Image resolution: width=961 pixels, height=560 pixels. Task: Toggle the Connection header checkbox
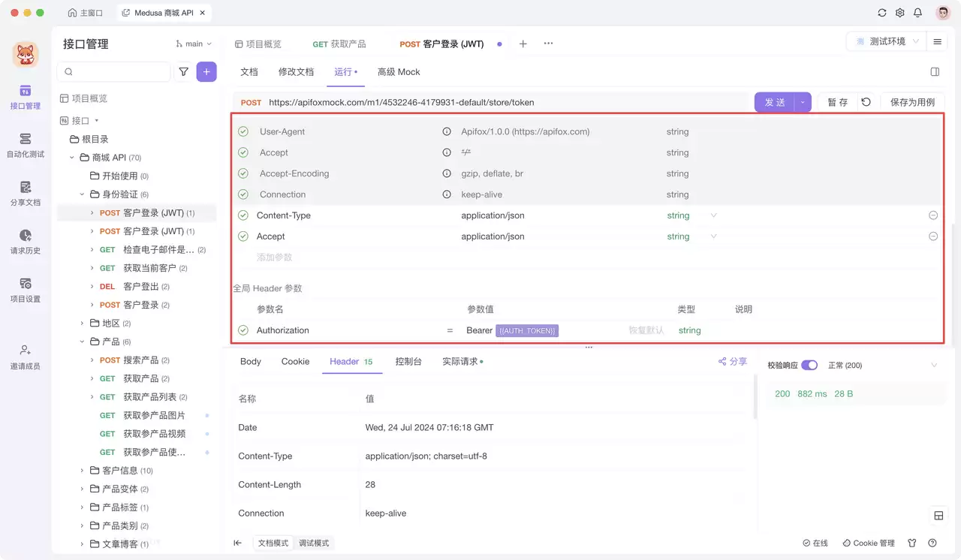243,194
